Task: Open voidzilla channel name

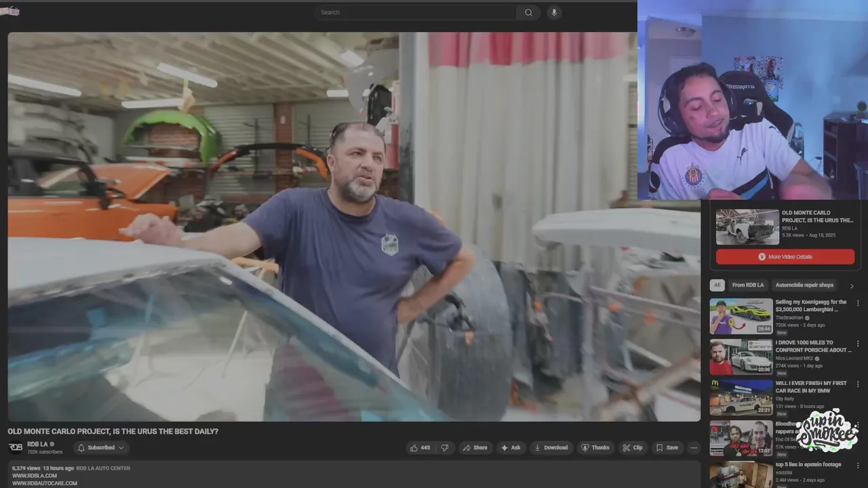Action: point(785,472)
